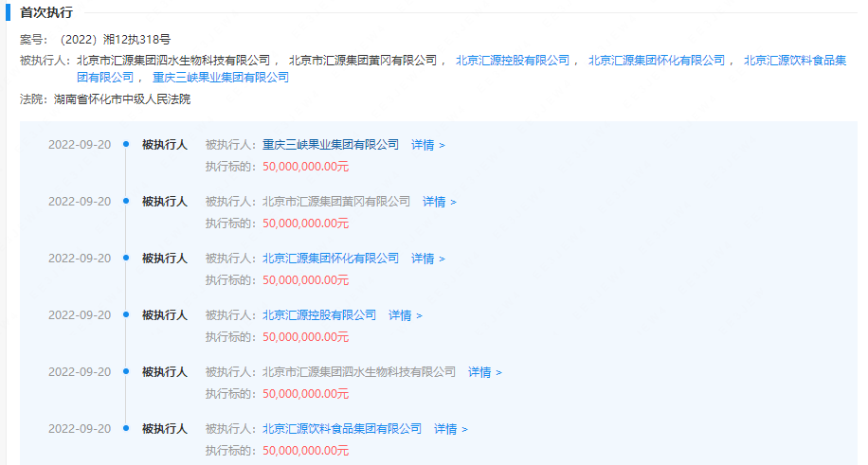Open 详情 for 北京汇源控股有限公司 record

(x=405, y=315)
